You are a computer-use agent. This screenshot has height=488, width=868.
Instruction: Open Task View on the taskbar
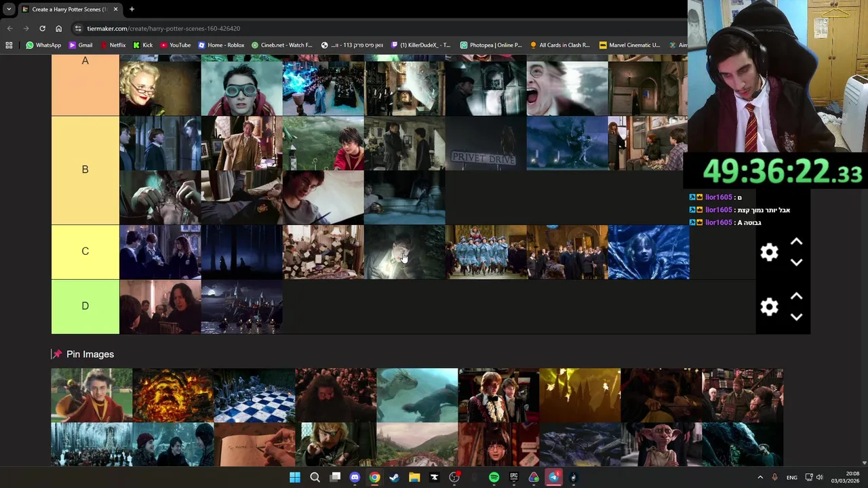335,477
